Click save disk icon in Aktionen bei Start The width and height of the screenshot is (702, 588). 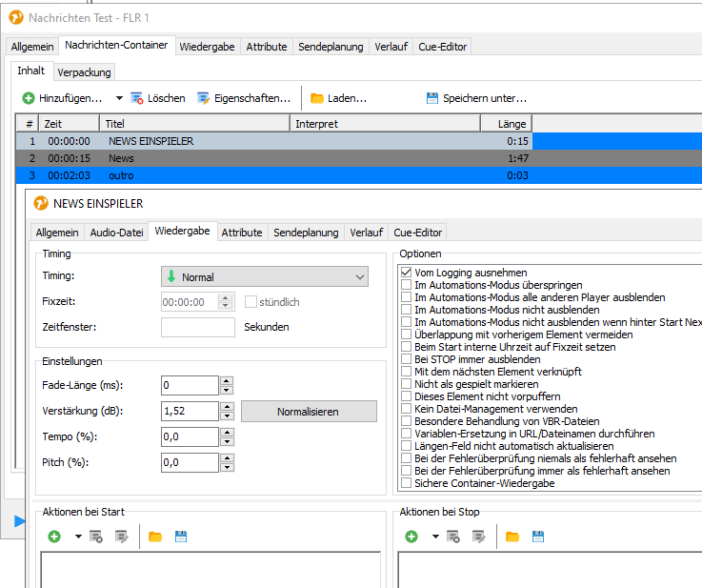click(181, 537)
